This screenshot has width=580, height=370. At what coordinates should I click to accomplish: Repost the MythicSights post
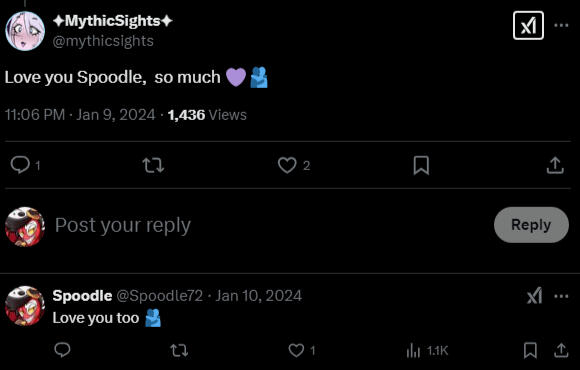tap(153, 165)
